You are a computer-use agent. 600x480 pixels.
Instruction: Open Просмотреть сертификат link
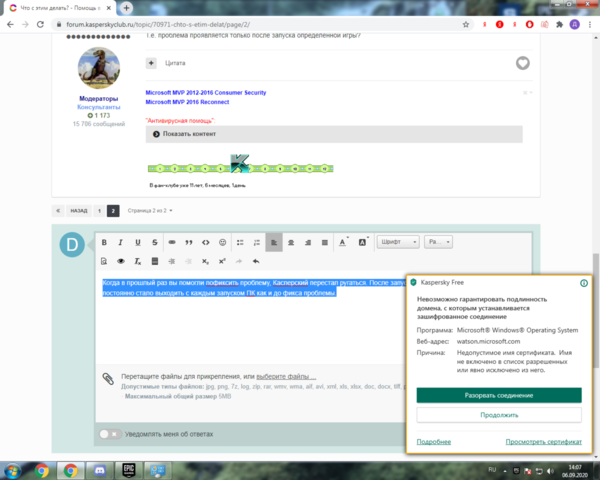point(543,442)
